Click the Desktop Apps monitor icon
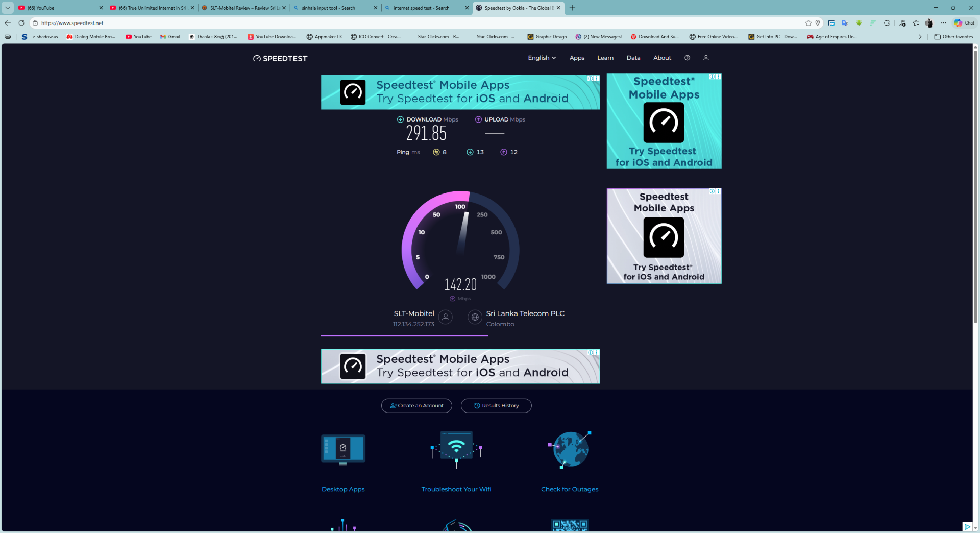This screenshot has height=533, width=980. click(343, 449)
